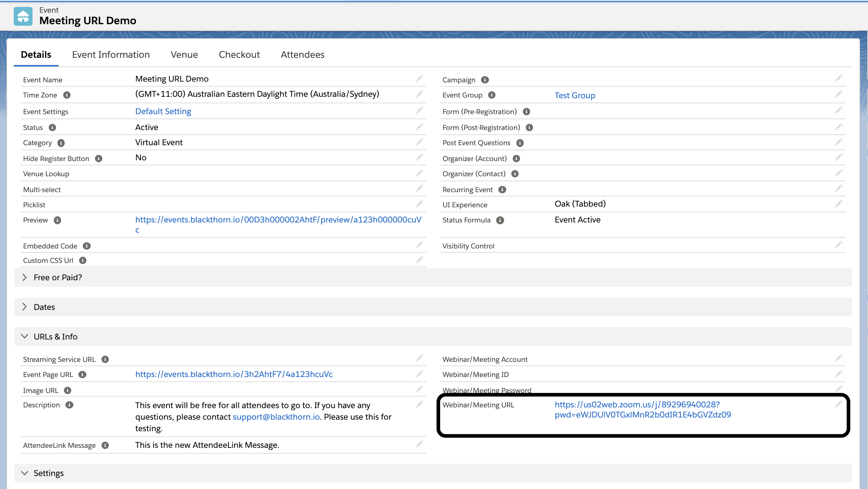The height and width of the screenshot is (489, 868).
Task: Edit Webinar/Meeting URL pencil icon
Action: pos(838,404)
